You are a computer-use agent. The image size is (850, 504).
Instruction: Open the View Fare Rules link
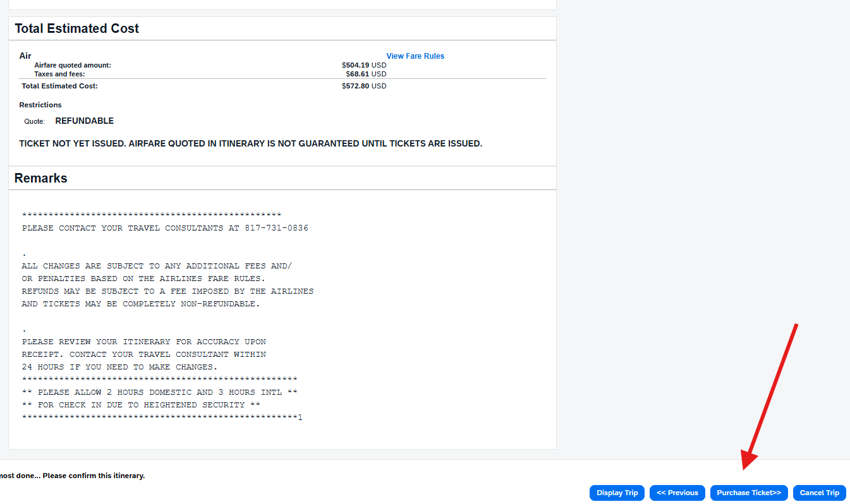(415, 56)
